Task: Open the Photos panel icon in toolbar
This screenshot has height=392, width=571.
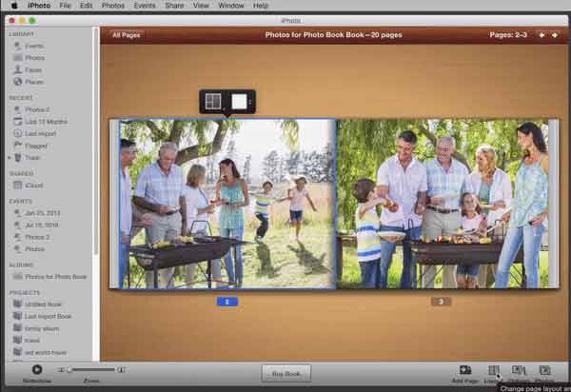Action: [544, 370]
